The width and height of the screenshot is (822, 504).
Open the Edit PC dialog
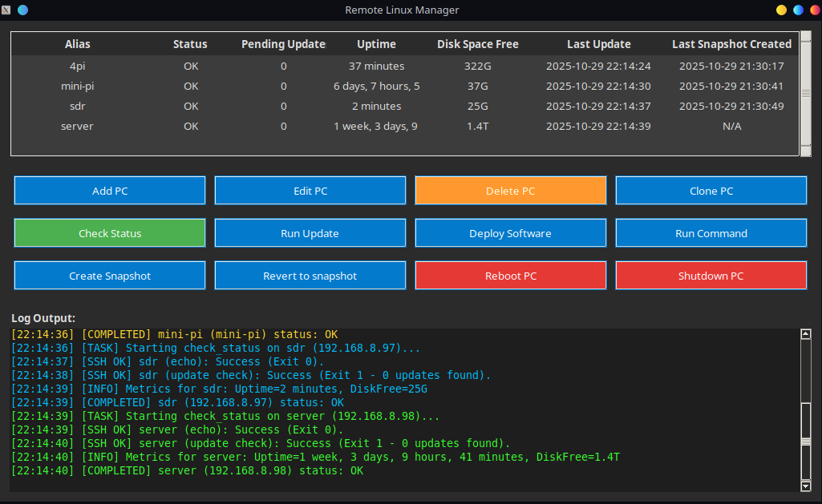(x=310, y=191)
